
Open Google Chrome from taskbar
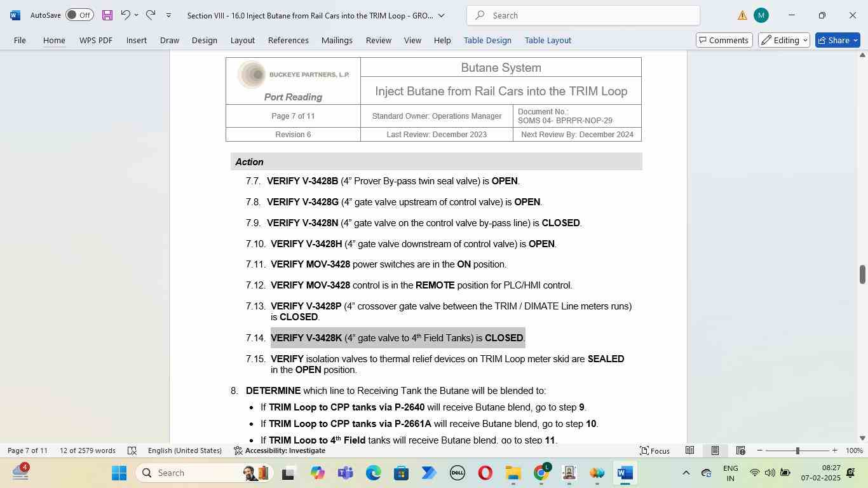point(541,473)
